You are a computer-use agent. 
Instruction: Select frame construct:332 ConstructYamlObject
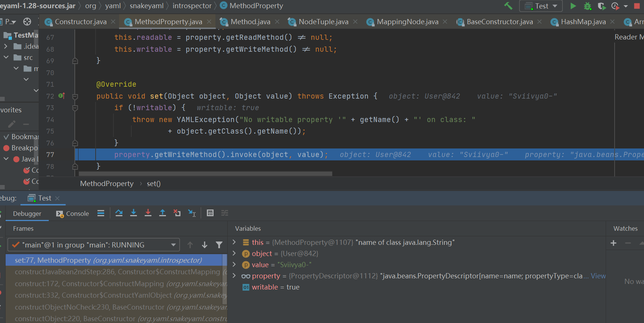click(116, 295)
